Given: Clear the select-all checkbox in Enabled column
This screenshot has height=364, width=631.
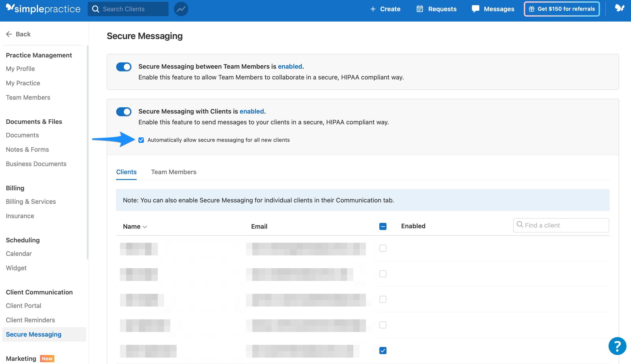Looking at the screenshot, I should click(382, 226).
